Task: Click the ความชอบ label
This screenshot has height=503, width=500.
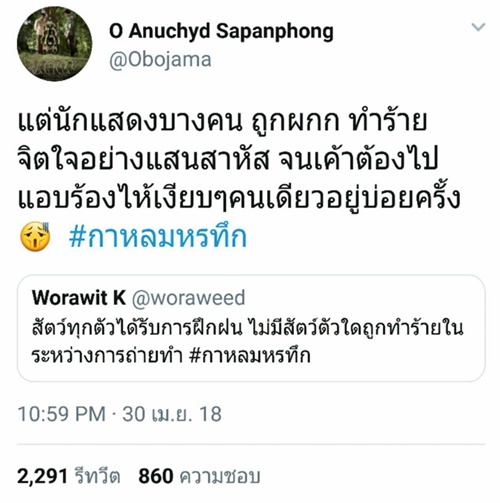Action: 220,477
